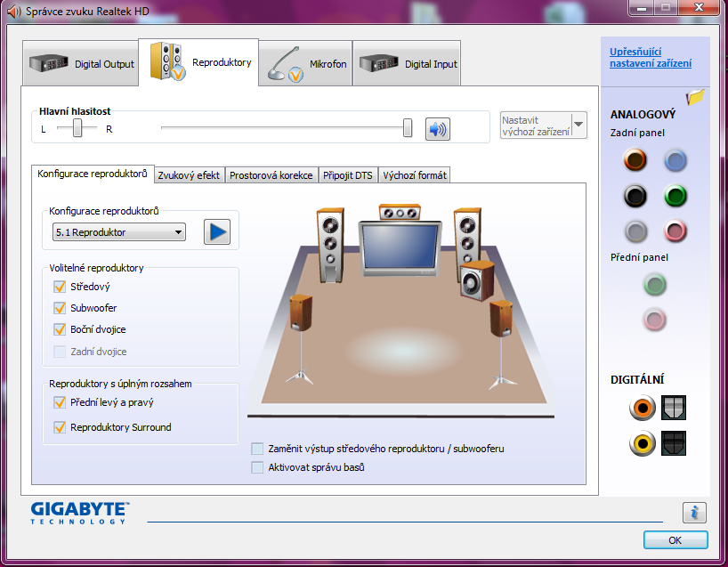The height and width of the screenshot is (567, 728).
Task: Click the subwoofer in the room diagram
Action: (x=477, y=280)
